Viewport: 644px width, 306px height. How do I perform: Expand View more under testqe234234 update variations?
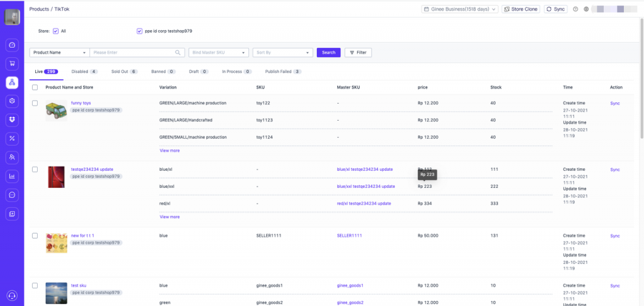(170, 217)
